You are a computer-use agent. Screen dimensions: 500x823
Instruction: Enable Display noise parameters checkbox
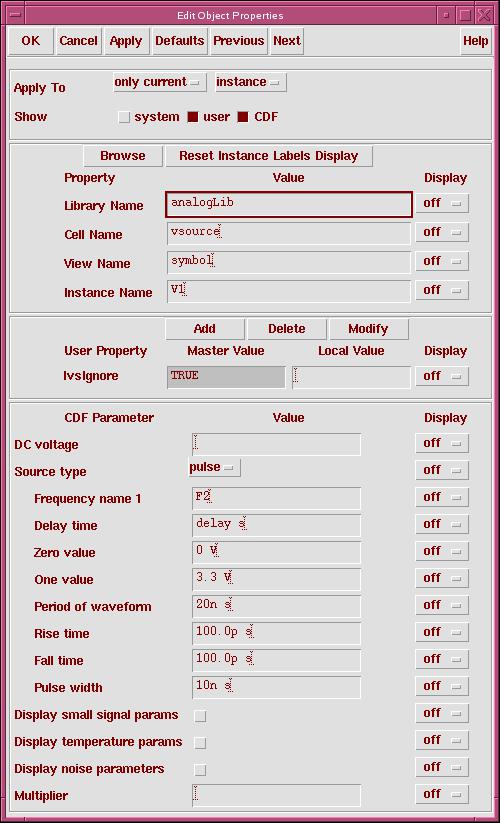[x=200, y=770]
